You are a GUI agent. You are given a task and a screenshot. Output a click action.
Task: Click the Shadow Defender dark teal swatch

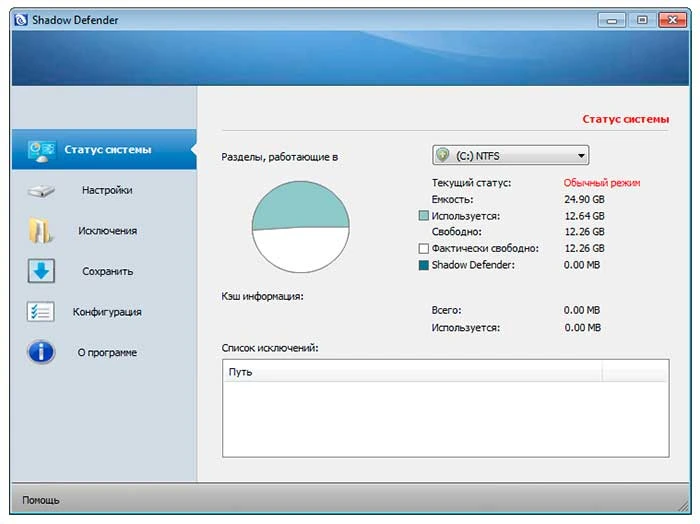click(x=424, y=265)
